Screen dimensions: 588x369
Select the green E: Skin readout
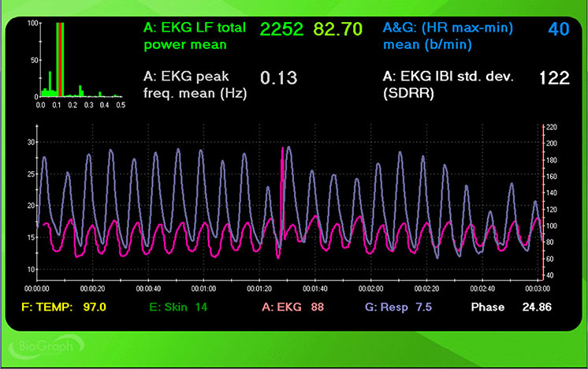pyautogui.click(x=178, y=306)
